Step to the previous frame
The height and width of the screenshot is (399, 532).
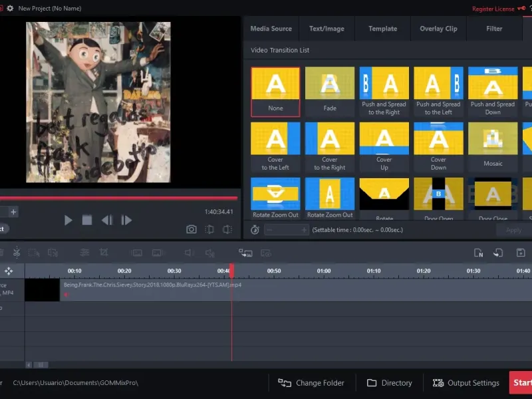click(106, 220)
